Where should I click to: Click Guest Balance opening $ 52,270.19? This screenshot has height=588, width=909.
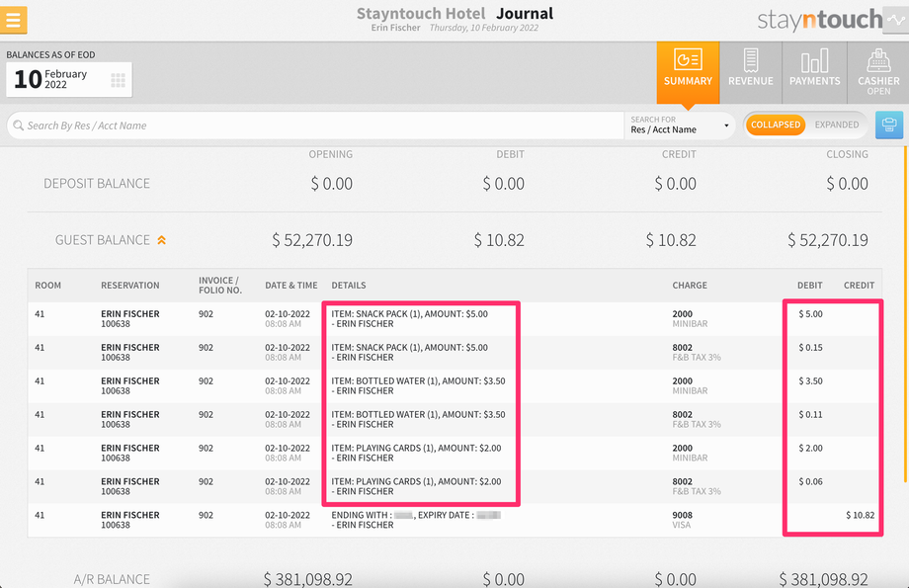[312, 240]
